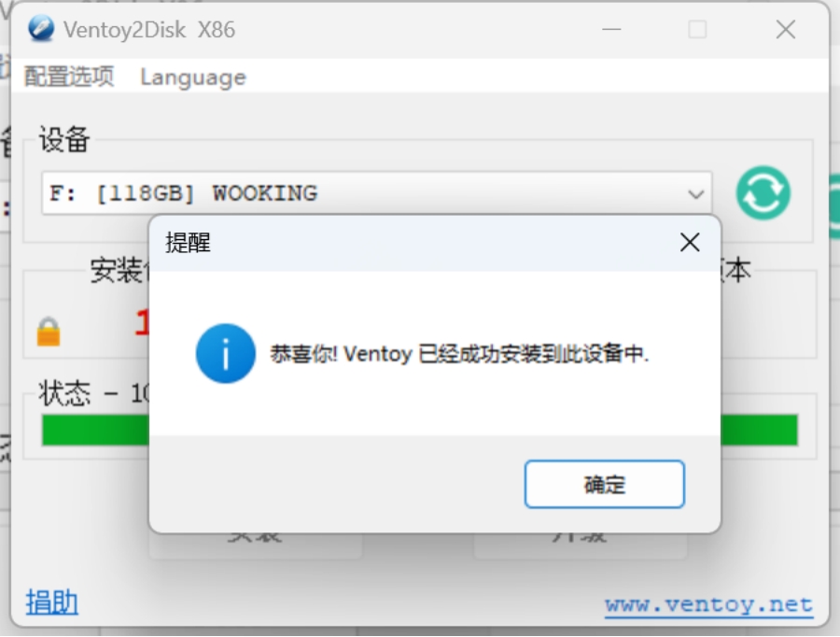The height and width of the screenshot is (637, 840).
Task: Open the 捐助 donation link
Action: pyautogui.click(x=52, y=602)
